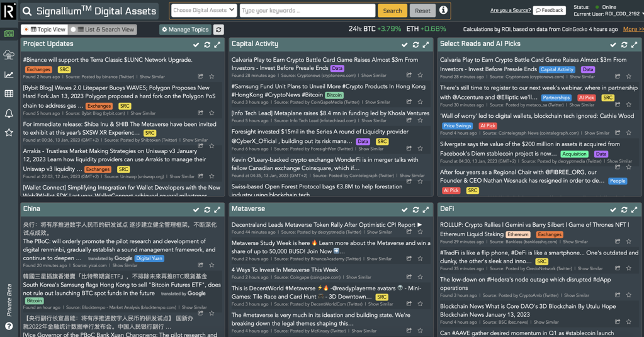
Task: Click the Capital Activity tag on Calvaria story
Action: click(556, 69)
